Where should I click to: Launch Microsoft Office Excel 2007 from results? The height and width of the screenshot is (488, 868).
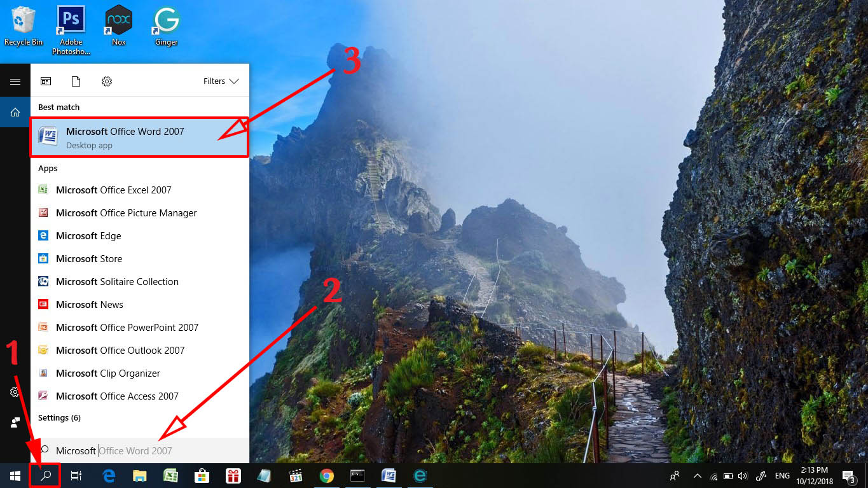[x=139, y=190]
